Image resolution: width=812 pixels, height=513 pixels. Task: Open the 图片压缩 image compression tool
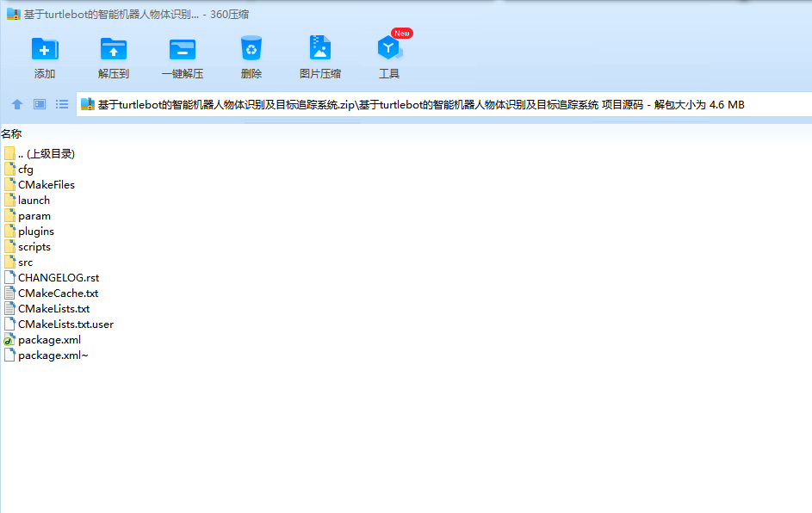point(320,48)
